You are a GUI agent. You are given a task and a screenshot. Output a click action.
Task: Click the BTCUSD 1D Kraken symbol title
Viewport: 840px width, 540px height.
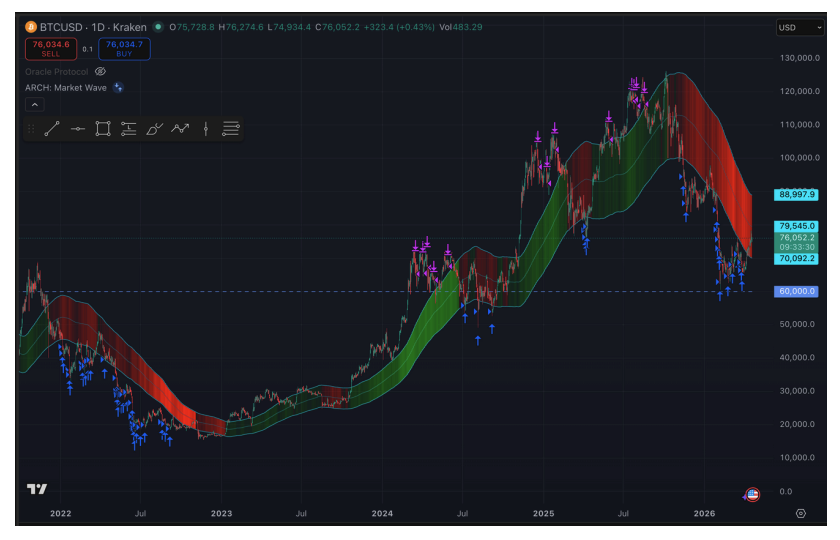click(93, 27)
